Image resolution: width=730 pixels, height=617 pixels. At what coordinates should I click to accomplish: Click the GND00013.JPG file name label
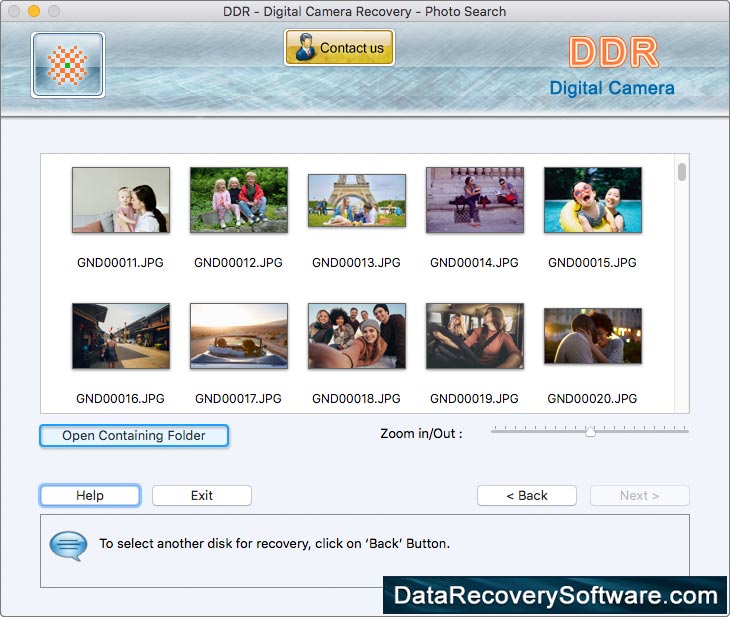click(x=356, y=263)
